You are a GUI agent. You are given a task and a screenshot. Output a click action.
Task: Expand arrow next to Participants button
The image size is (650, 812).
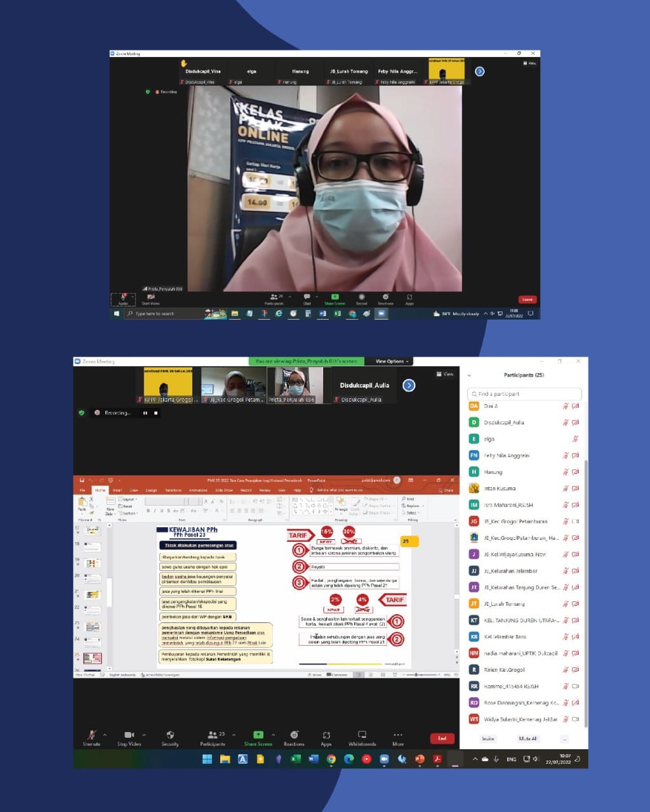point(234,735)
